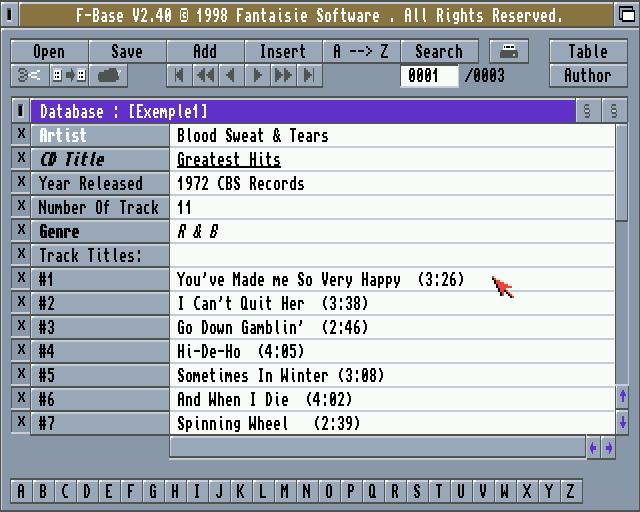Select letter A in alphabet bar
This screenshot has height=512, width=640.
21,491
